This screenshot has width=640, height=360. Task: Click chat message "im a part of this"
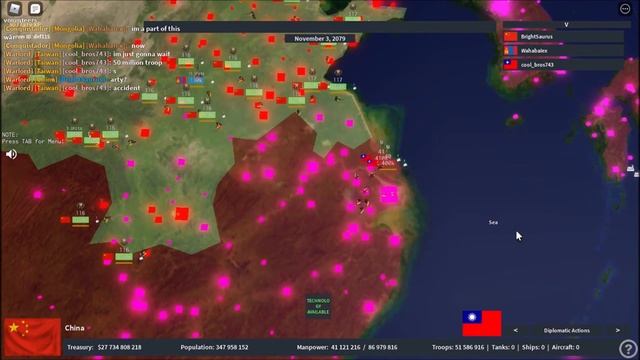click(156, 29)
